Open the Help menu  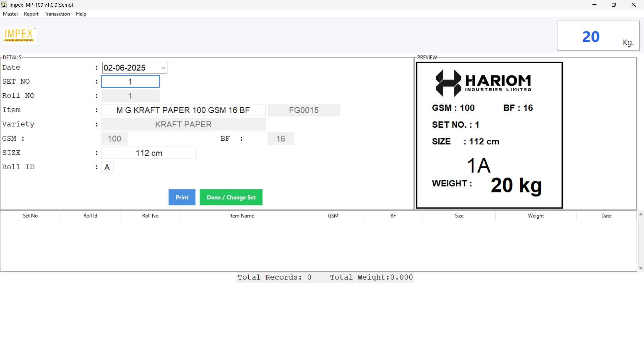click(x=81, y=14)
